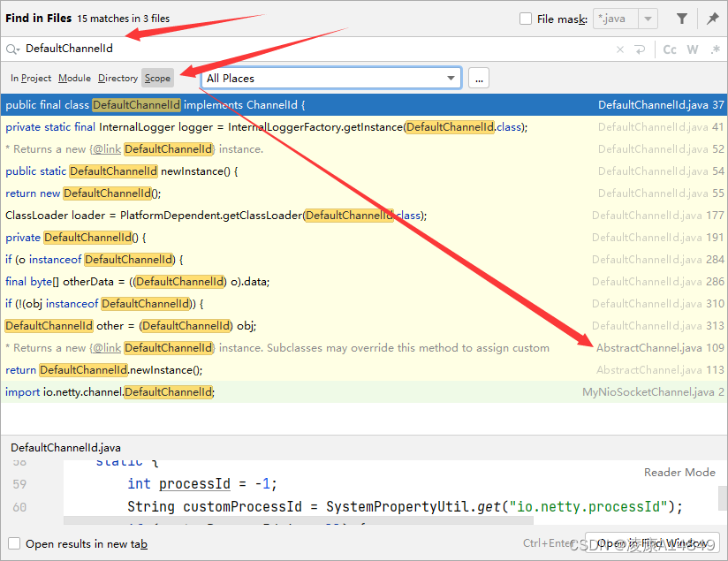Select result 'private DefaultChannelId() {'

[x=364, y=238]
